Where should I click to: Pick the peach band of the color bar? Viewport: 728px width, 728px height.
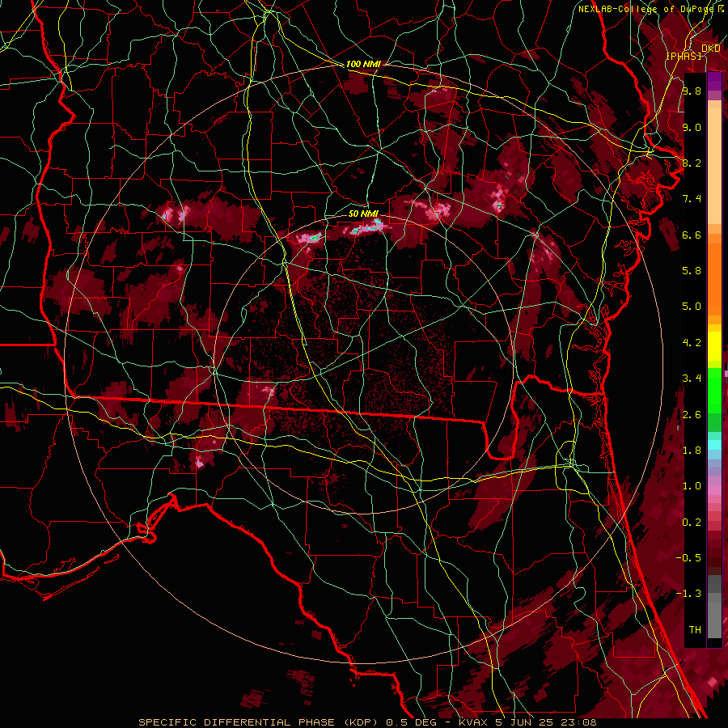tap(714, 163)
